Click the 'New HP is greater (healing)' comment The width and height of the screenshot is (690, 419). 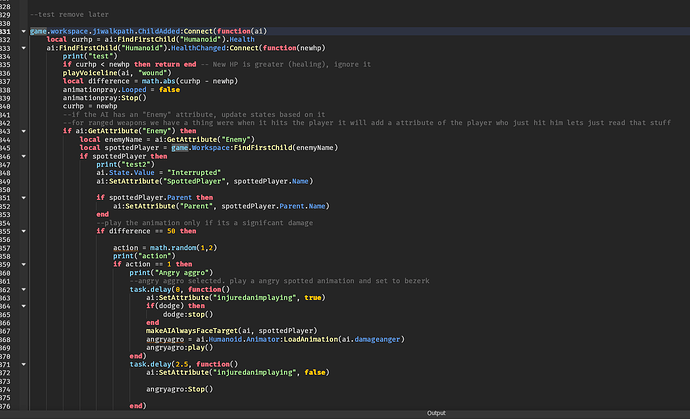286,64
